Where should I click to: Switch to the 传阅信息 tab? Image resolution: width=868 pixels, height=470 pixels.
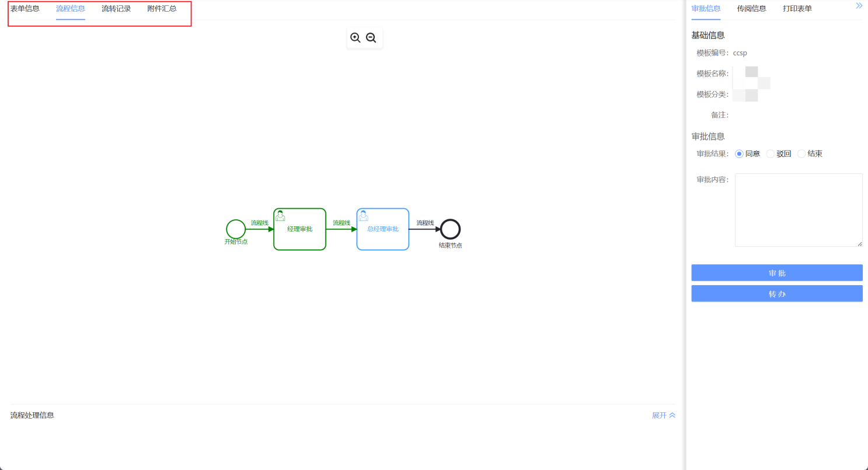click(752, 9)
